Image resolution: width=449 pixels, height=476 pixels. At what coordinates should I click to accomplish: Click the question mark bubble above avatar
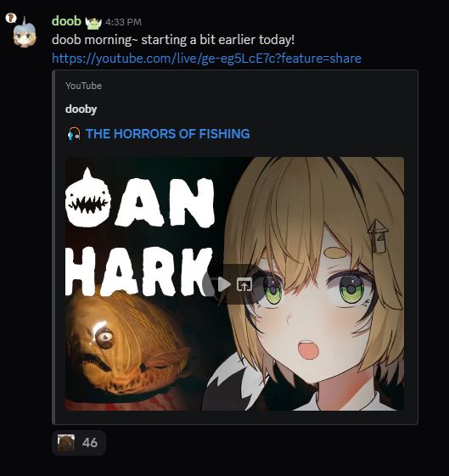click(x=11, y=18)
